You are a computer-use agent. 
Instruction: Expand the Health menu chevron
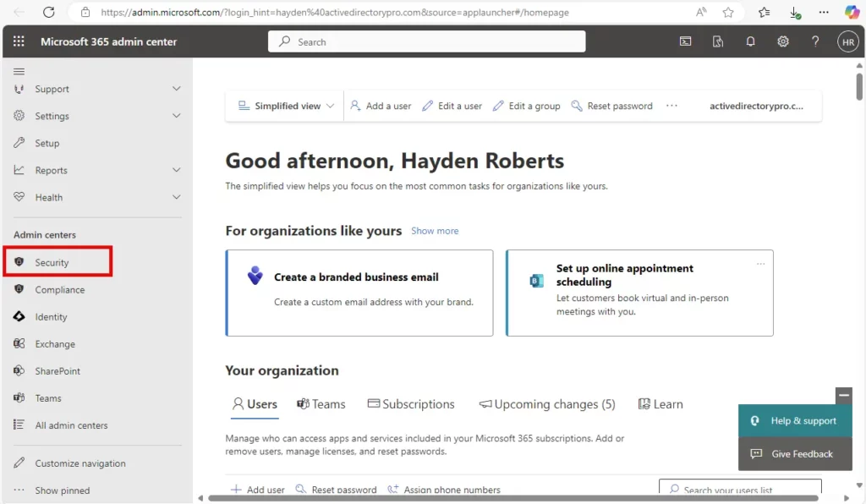(x=176, y=196)
